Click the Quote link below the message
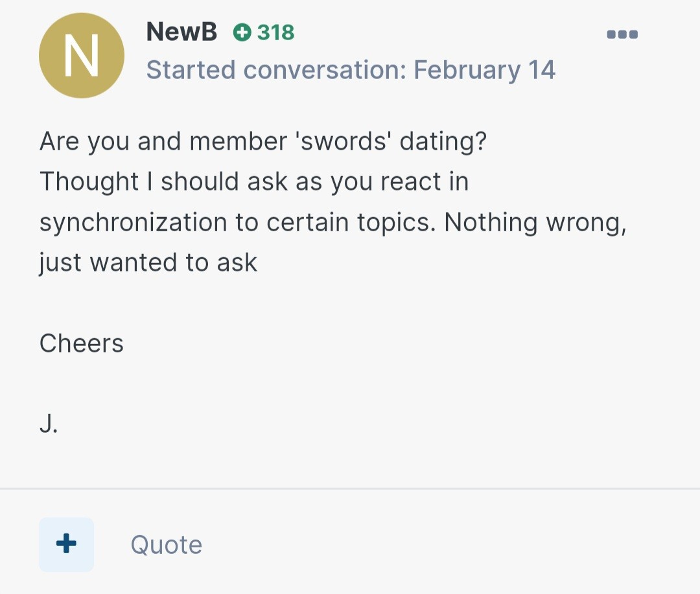This screenshot has width=700, height=594. [x=166, y=545]
